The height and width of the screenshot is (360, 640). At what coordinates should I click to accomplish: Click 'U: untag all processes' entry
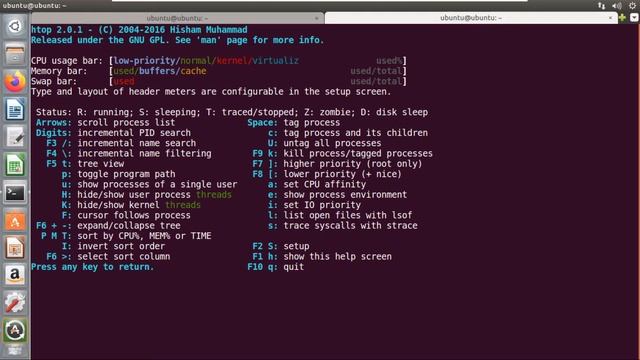(324, 143)
